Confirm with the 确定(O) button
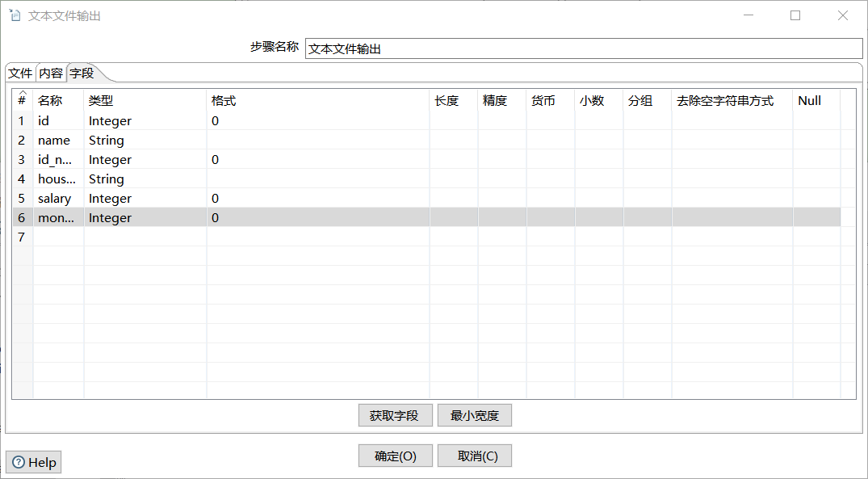Viewport: 868px width, 479px height. [x=396, y=456]
